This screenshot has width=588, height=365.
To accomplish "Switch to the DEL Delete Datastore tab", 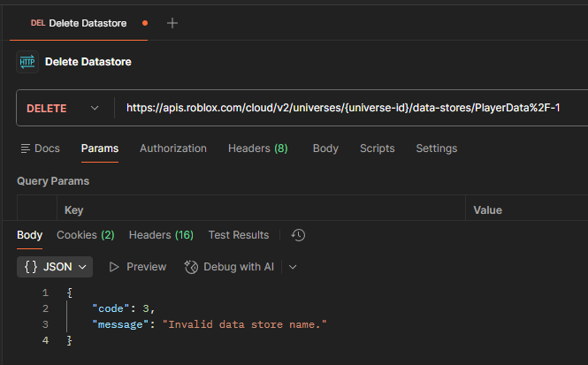I will coord(79,23).
